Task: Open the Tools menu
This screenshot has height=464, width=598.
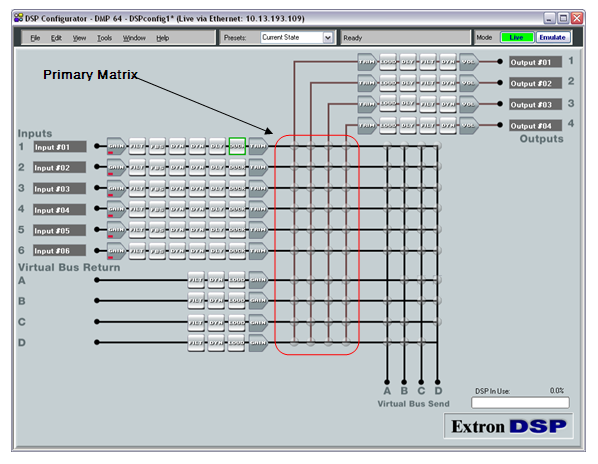Action: [x=104, y=38]
